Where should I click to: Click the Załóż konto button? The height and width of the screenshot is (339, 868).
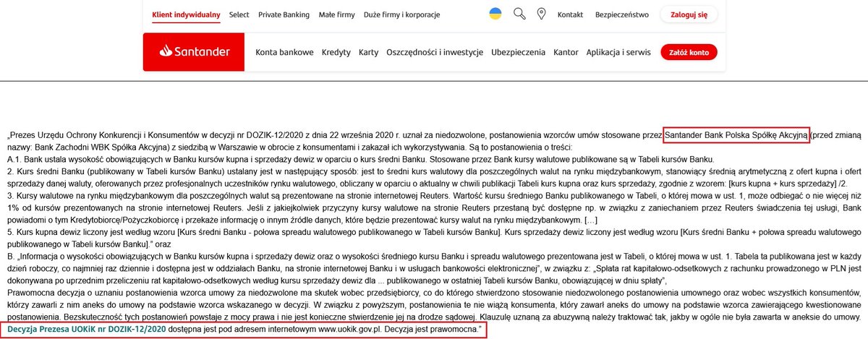click(689, 52)
